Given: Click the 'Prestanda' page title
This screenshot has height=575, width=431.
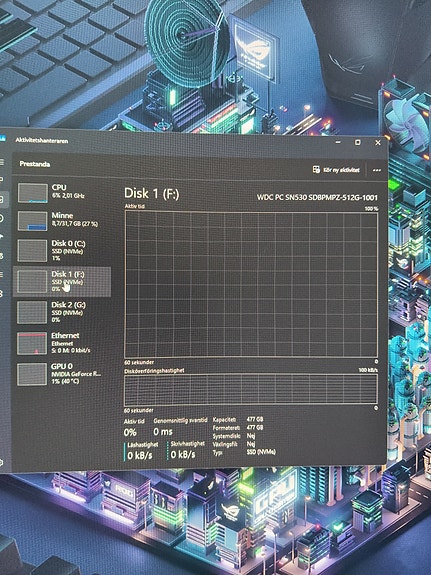Looking at the screenshot, I should pos(35,164).
